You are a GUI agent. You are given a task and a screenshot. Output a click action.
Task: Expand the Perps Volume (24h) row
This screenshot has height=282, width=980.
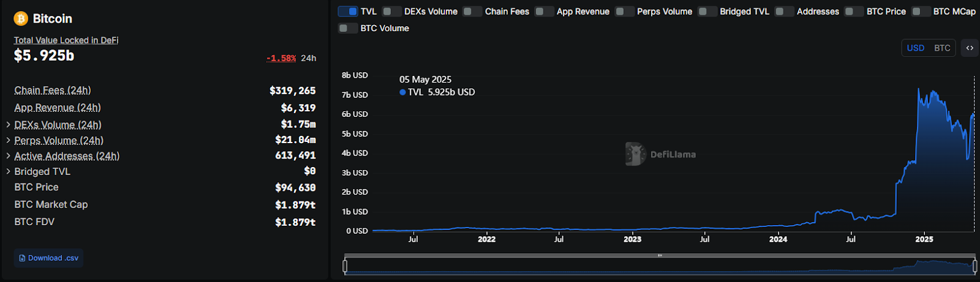click(8, 140)
